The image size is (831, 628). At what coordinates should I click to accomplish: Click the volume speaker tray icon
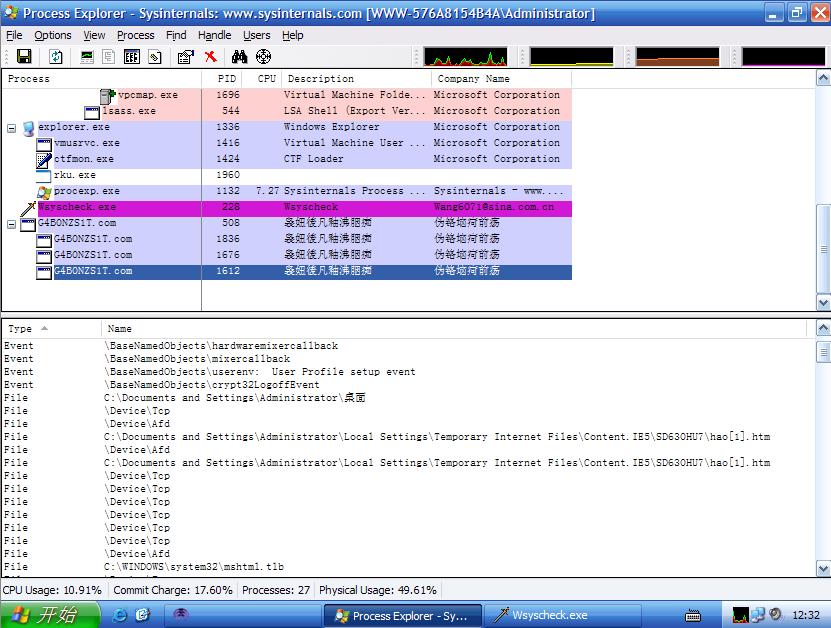coord(775,614)
